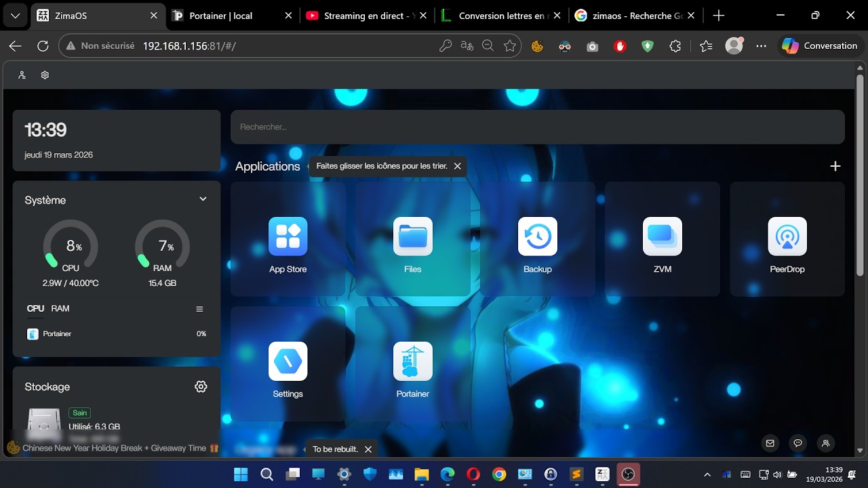Add this page to favorites star
Screen dimensions: 868x488
pos(510,46)
